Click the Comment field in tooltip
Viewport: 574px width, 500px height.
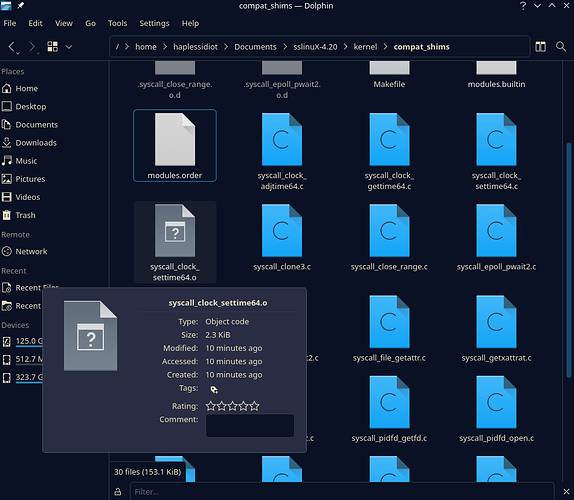coord(250,425)
